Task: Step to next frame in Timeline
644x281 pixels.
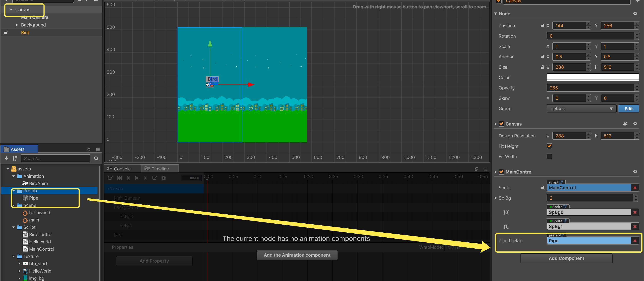Action: point(146,178)
